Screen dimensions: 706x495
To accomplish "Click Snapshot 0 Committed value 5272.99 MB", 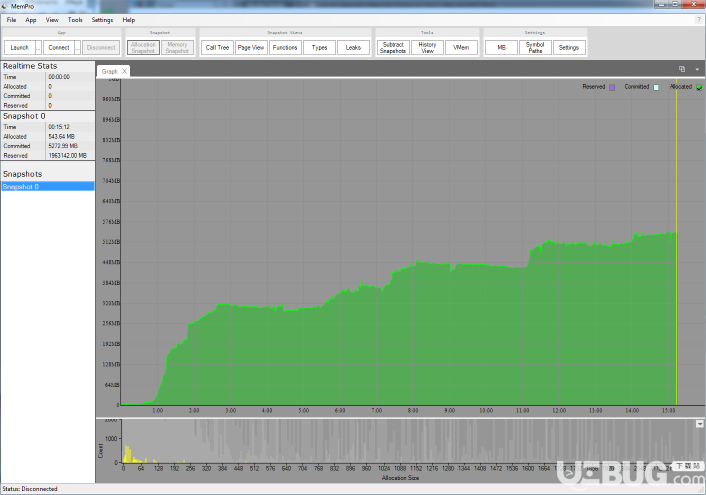I will 63,146.
